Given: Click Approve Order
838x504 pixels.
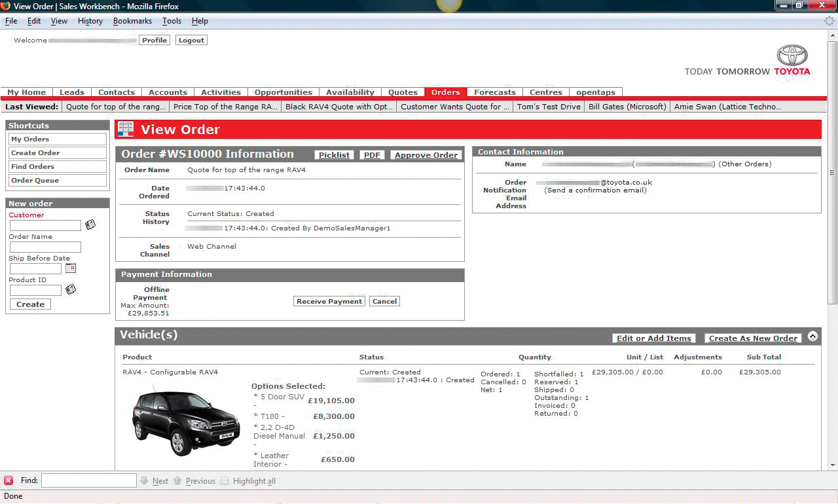Looking at the screenshot, I should click(x=426, y=155).
